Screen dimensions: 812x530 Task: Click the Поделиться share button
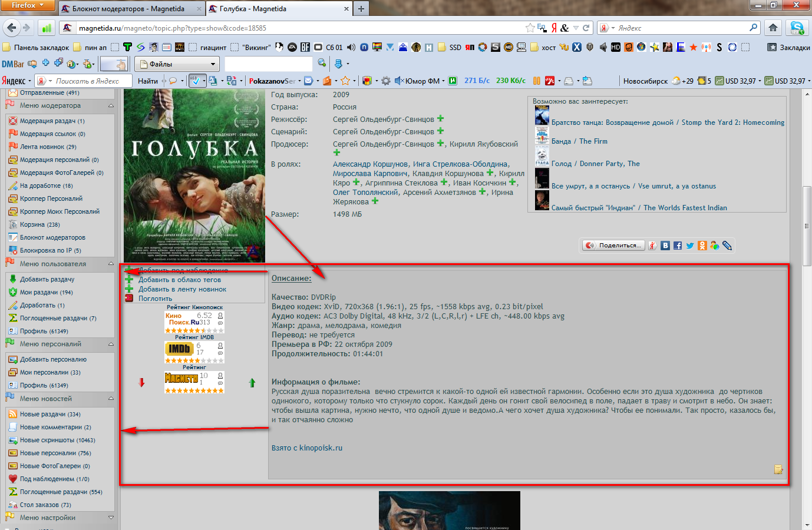[x=613, y=246]
